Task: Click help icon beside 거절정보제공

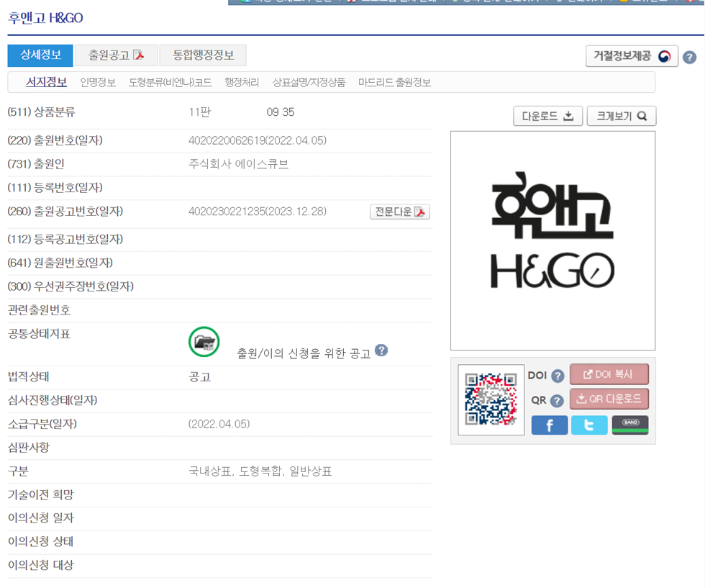Action: click(x=689, y=57)
